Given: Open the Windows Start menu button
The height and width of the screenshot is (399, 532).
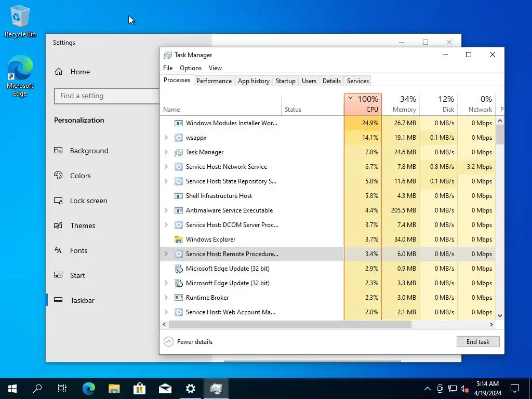Looking at the screenshot, I should pyautogui.click(x=12, y=389).
